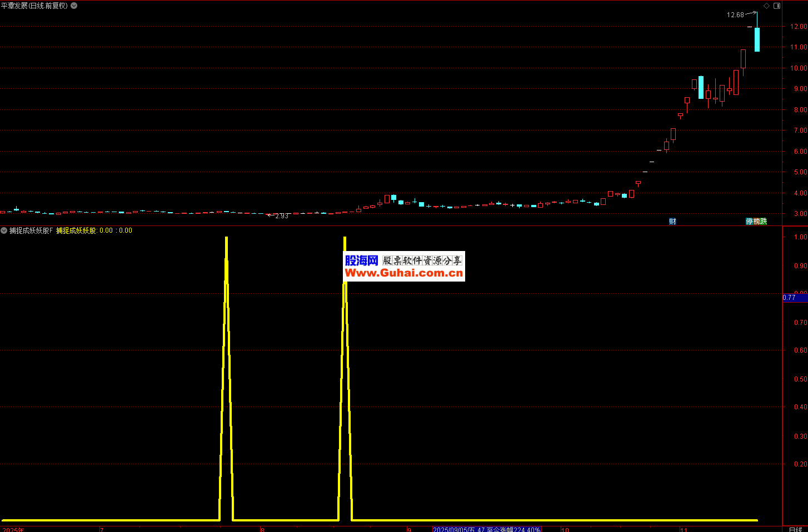Screen dimensions: 808x532
Task: Click the 12.68 high price label
Action: 735,15
